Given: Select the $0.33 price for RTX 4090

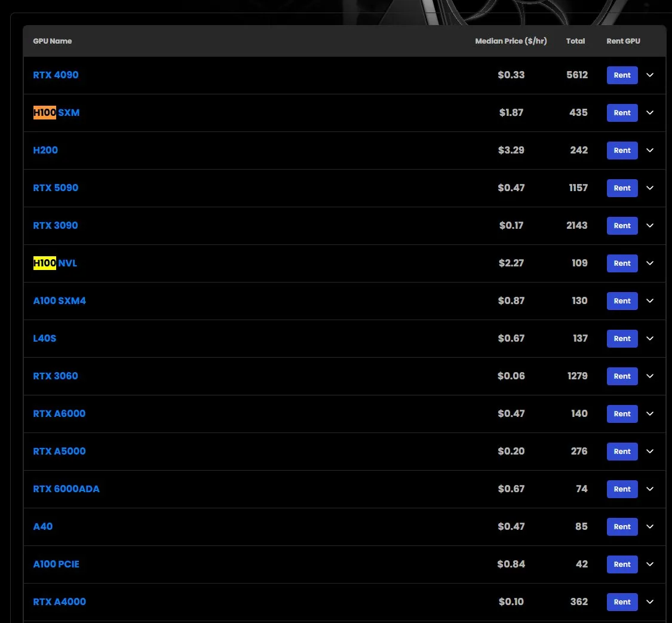Looking at the screenshot, I should tap(511, 75).
